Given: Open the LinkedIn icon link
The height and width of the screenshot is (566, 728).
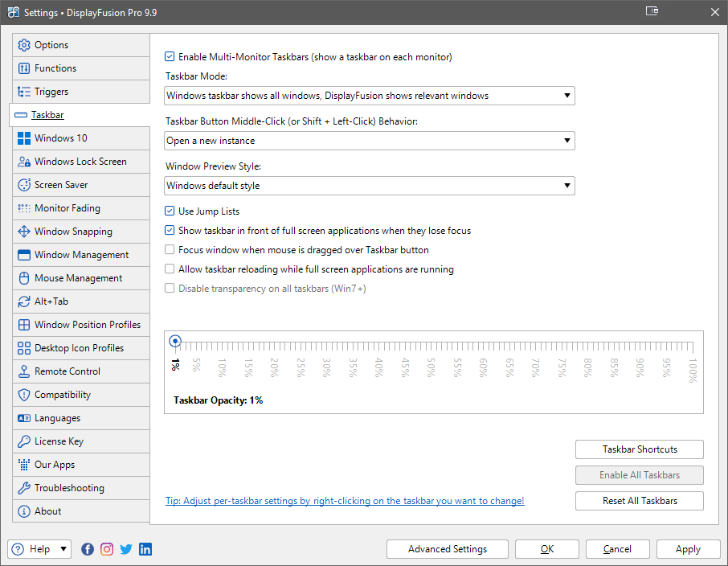Looking at the screenshot, I should [x=145, y=549].
